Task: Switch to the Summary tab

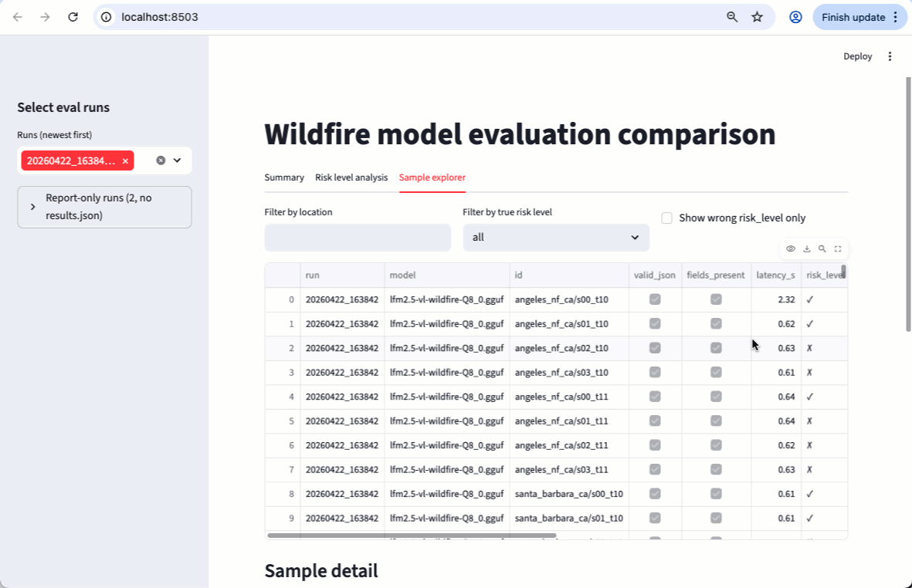Action: pyautogui.click(x=284, y=177)
